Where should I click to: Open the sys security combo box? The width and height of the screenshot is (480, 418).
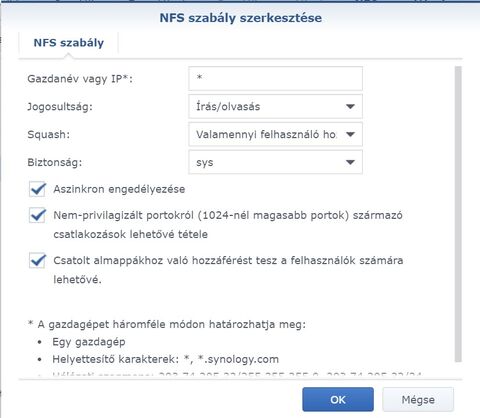click(275, 162)
